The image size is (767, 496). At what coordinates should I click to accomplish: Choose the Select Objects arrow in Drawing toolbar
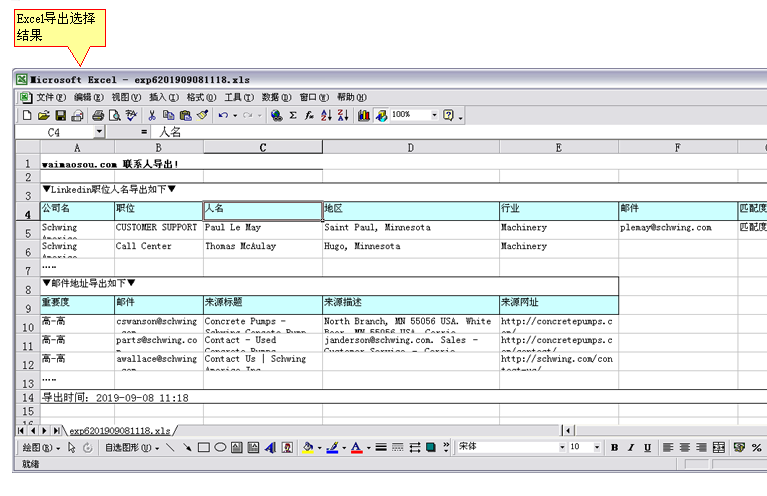(x=71, y=448)
